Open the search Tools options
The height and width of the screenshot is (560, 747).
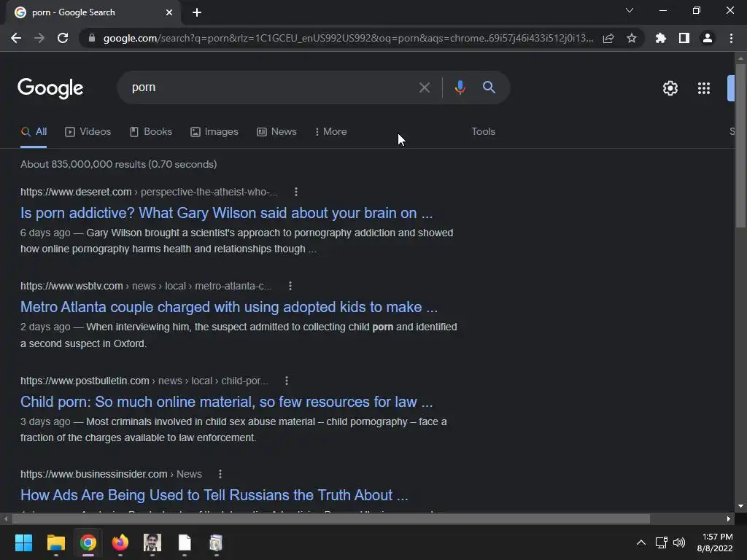(x=483, y=132)
